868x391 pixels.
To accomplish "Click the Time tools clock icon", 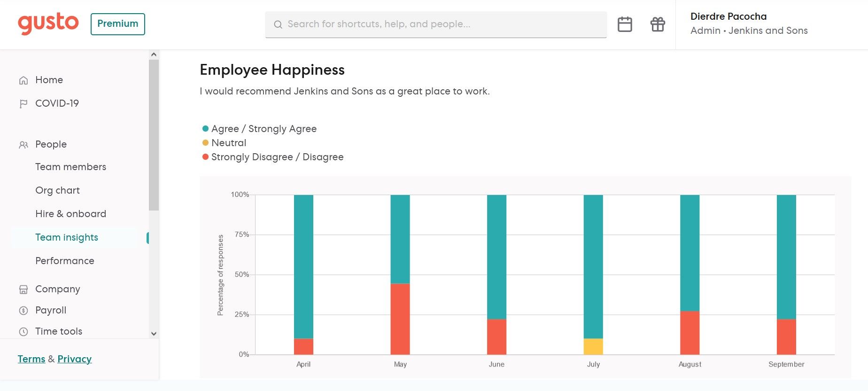I will (23, 332).
